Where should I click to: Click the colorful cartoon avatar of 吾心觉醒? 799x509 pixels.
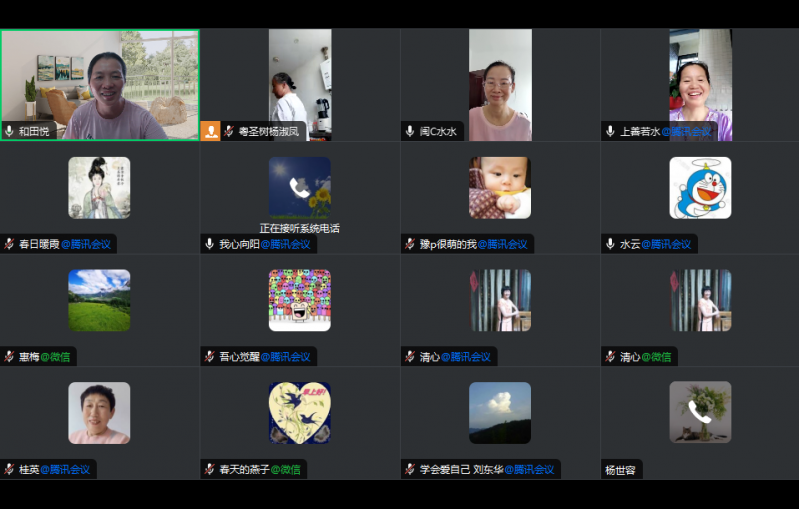[x=300, y=300]
